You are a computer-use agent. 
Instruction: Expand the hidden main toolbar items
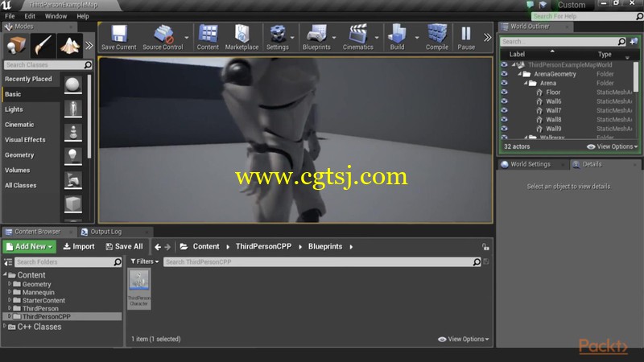click(x=487, y=37)
